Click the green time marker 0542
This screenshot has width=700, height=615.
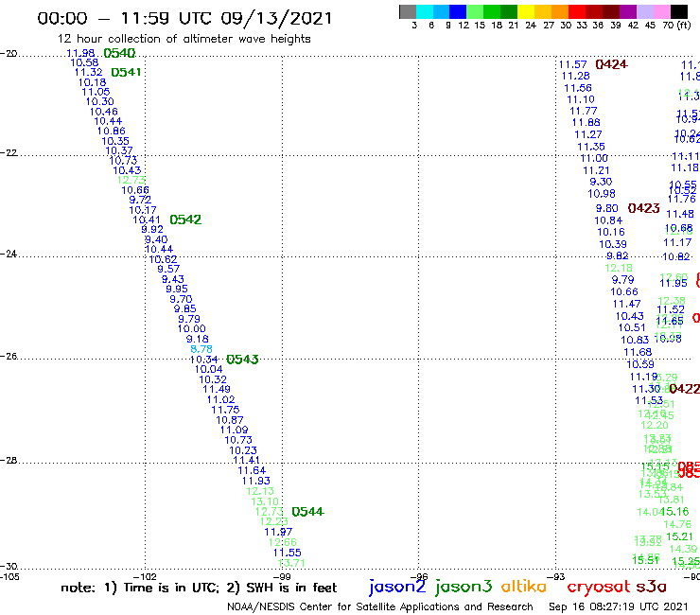click(185, 220)
